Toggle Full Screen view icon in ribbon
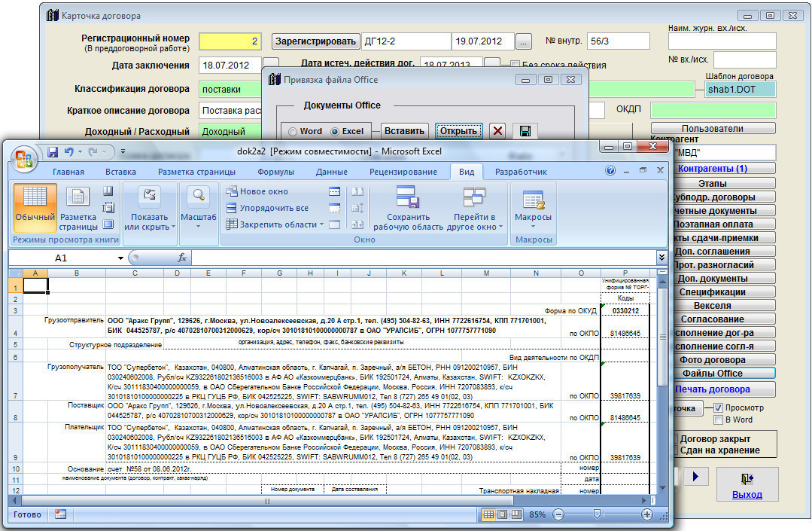The width and height of the screenshot is (812, 531). [108, 224]
